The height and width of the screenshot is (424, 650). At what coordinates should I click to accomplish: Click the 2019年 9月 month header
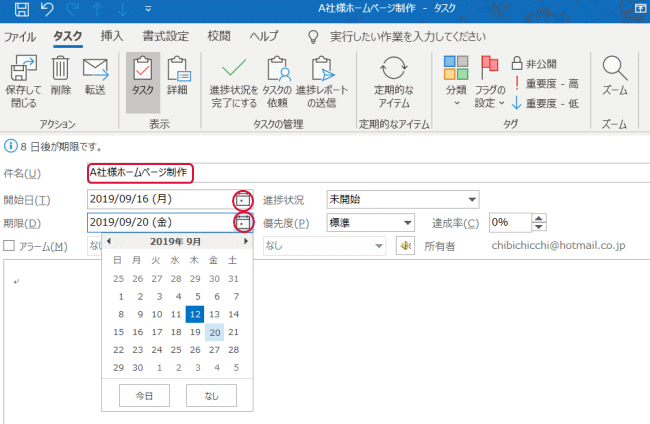click(176, 241)
